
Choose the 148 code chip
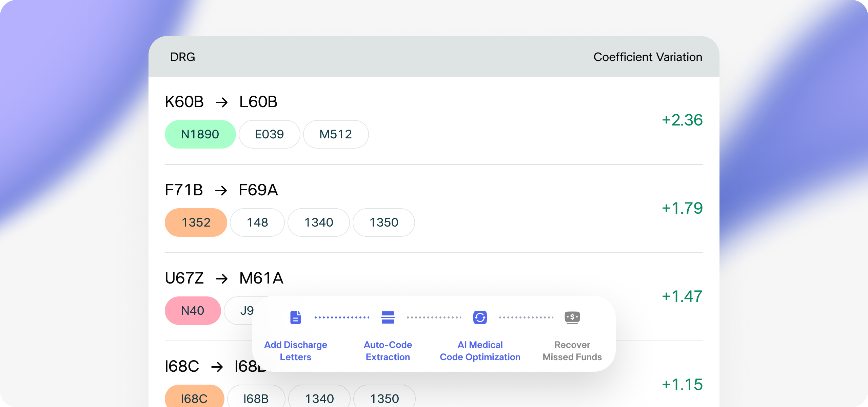(x=257, y=222)
